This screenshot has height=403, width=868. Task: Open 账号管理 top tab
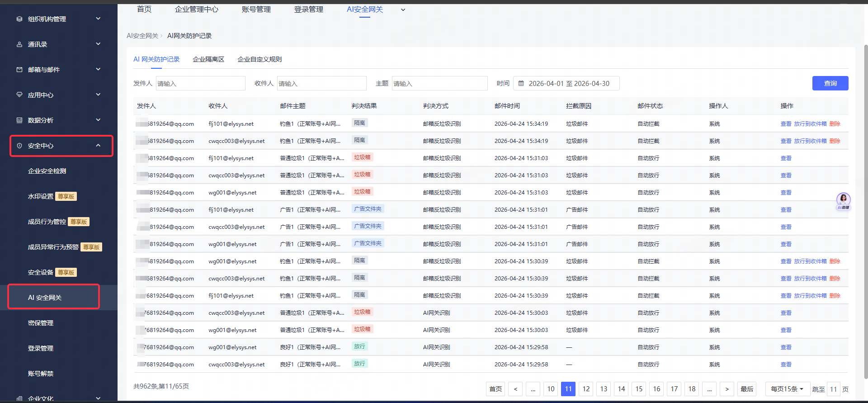(256, 9)
